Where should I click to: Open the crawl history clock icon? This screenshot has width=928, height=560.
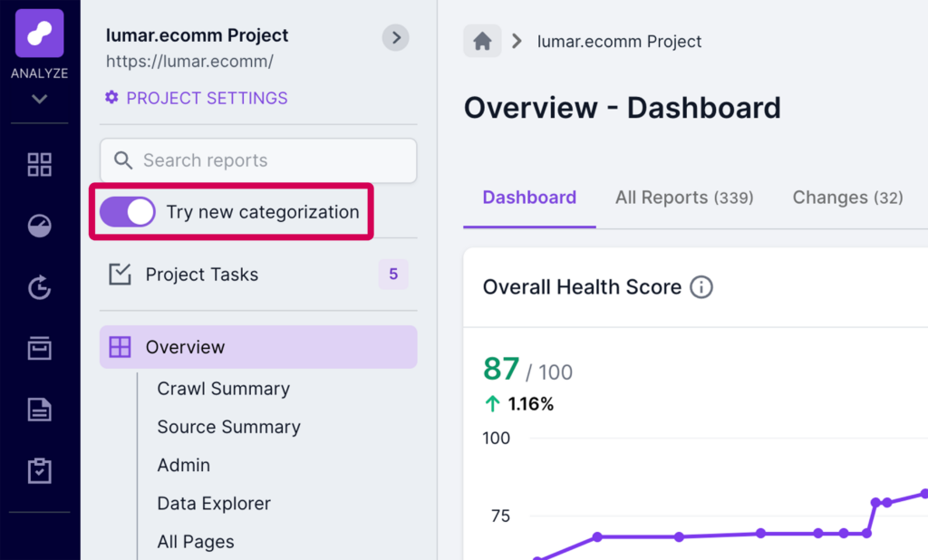click(39, 287)
